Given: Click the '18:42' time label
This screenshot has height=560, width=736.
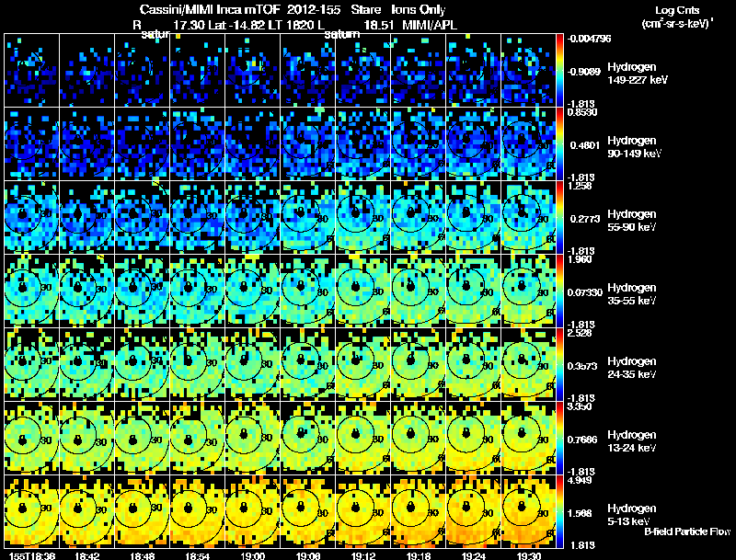Looking at the screenshot, I should (x=87, y=555).
